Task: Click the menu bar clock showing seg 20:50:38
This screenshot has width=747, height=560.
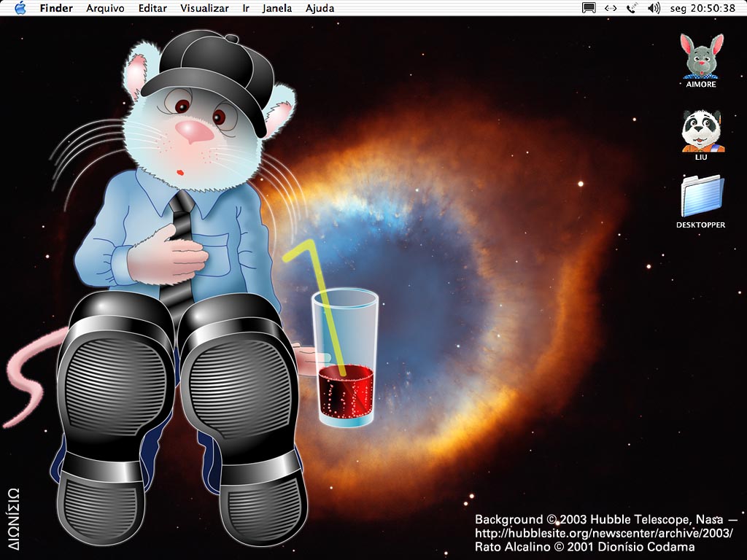Action: pos(703,8)
